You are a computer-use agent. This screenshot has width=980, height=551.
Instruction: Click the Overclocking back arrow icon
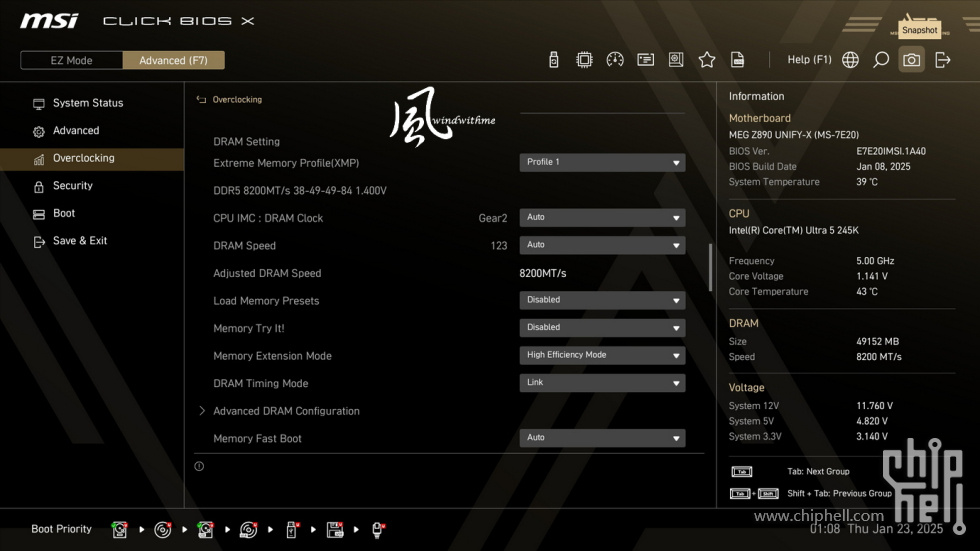click(201, 99)
